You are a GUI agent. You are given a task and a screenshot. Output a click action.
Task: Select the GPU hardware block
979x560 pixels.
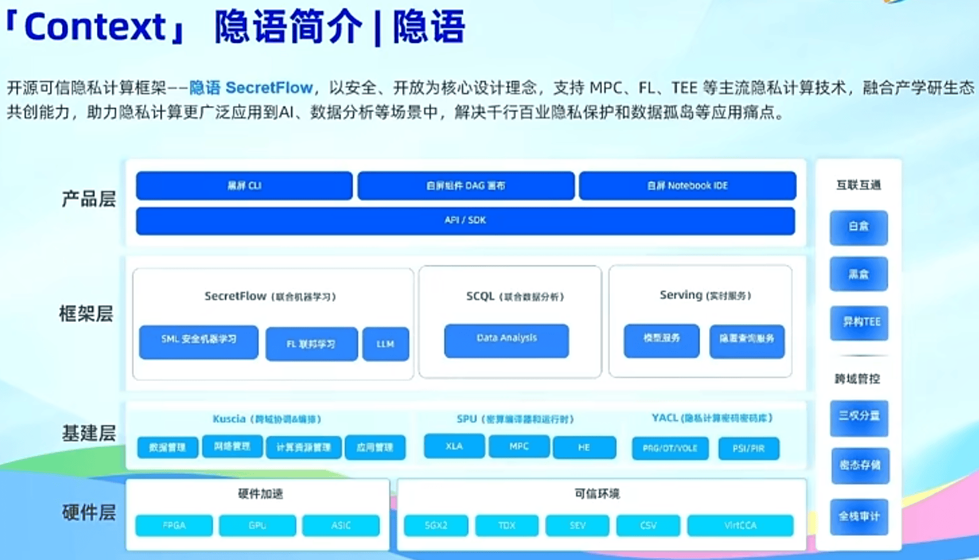click(x=258, y=526)
